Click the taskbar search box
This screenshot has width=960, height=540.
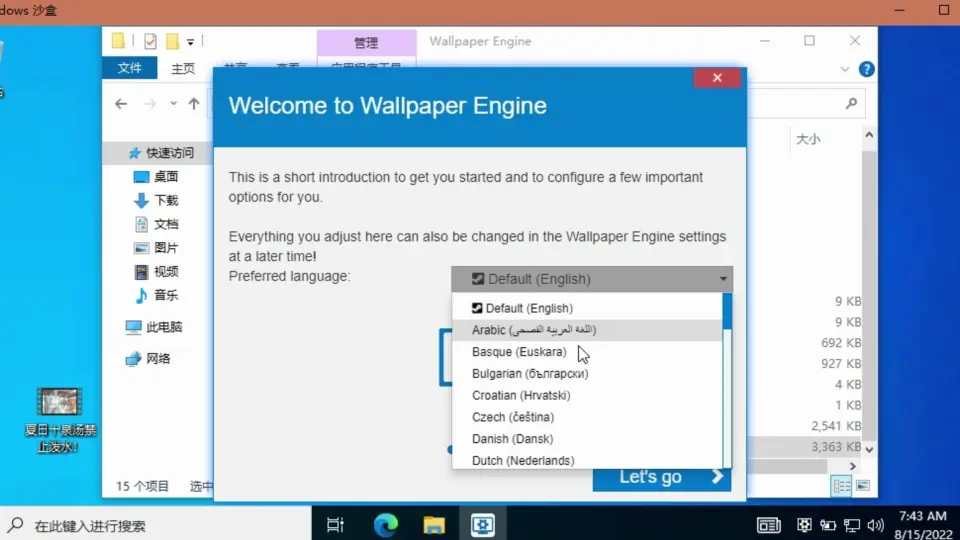pos(156,525)
